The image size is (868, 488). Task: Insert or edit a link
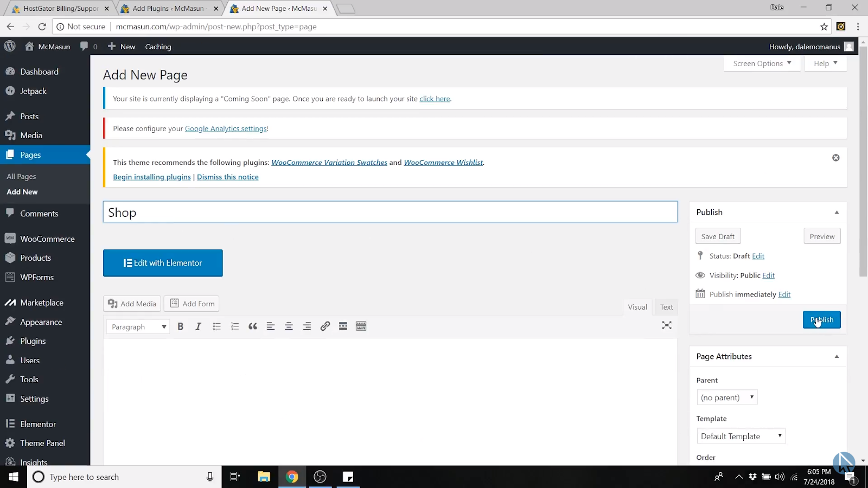click(x=325, y=326)
